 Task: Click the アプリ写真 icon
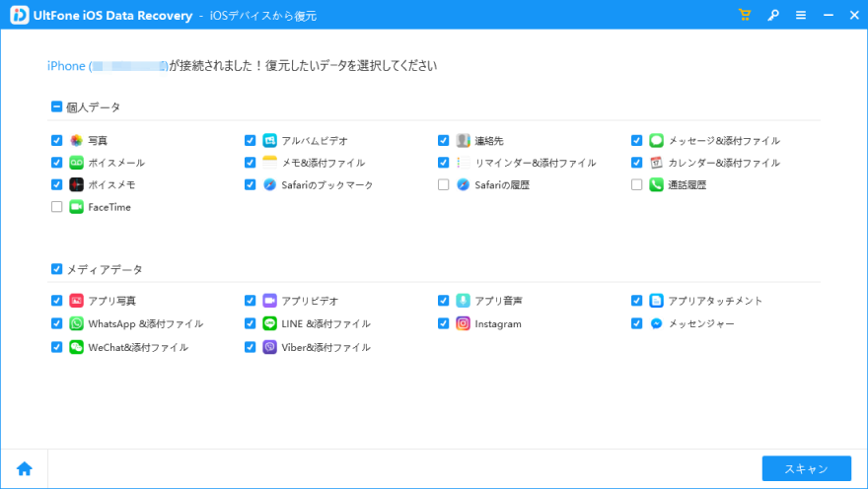click(x=76, y=301)
